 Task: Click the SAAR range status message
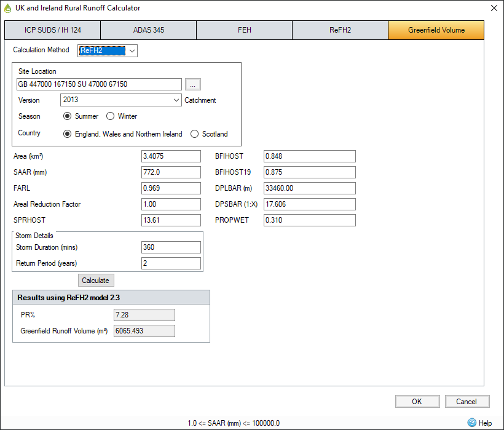(x=234, y=423)
